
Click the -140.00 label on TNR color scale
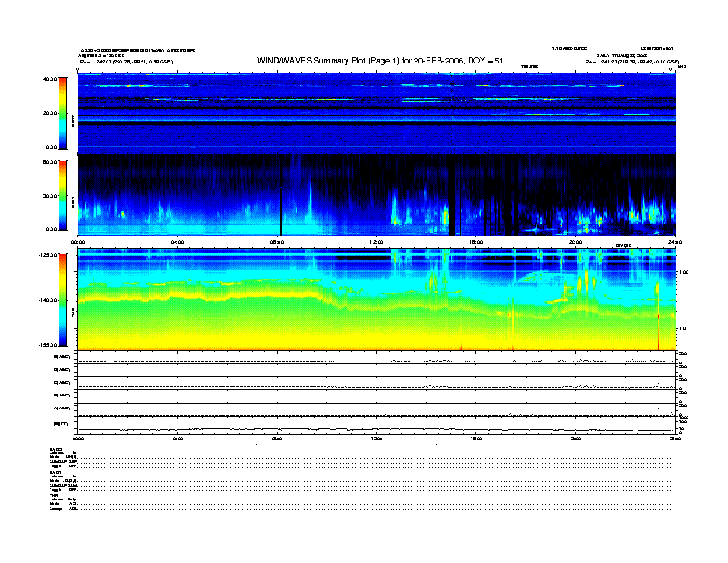coord(49,300)
